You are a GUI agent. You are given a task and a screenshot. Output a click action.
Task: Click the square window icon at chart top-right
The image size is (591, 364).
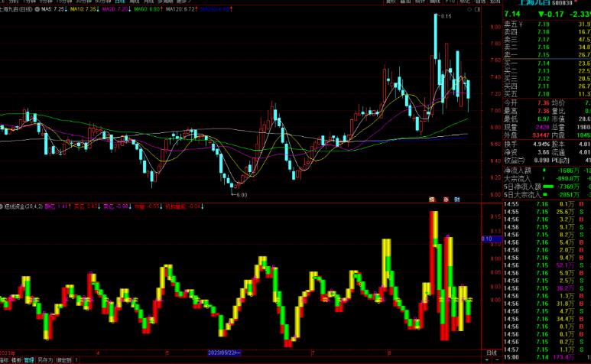pyautogui.click(x=478, y=9)
